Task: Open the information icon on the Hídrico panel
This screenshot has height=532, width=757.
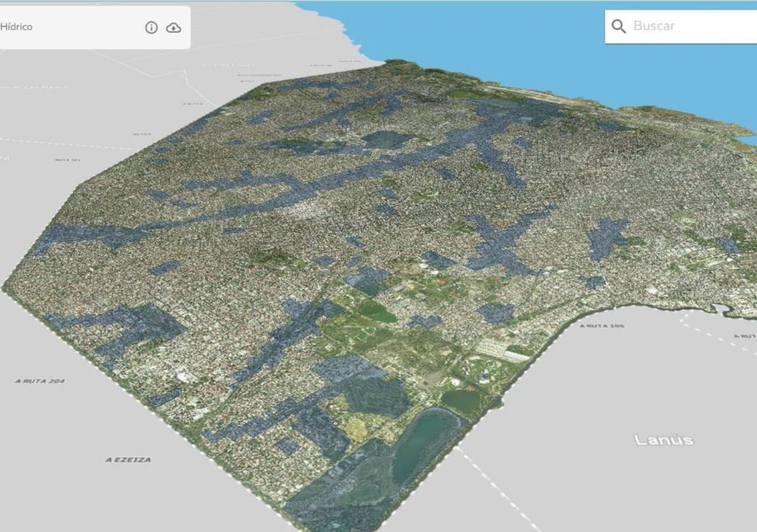Action: [x=151, y=27]
